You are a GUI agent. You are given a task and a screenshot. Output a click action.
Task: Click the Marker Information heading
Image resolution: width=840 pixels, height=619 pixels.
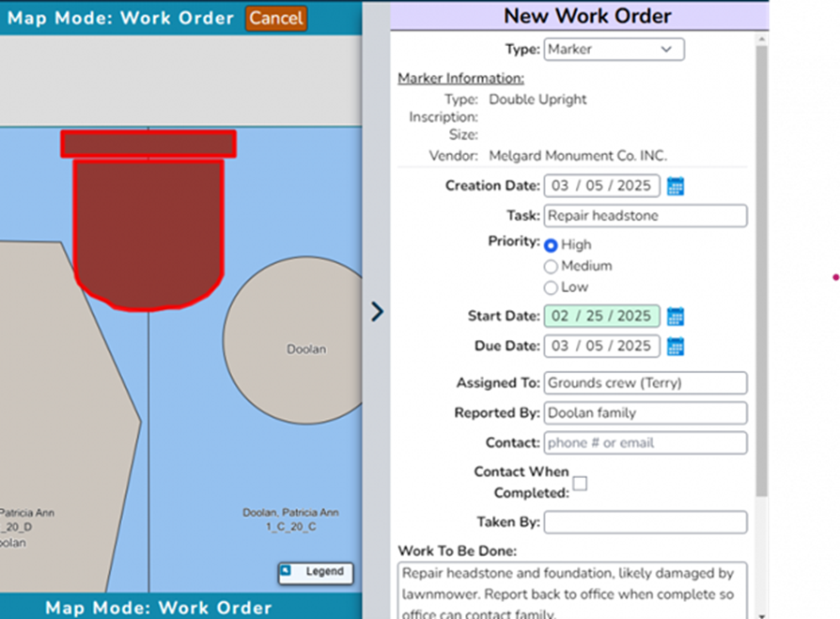tap(460, 78)
